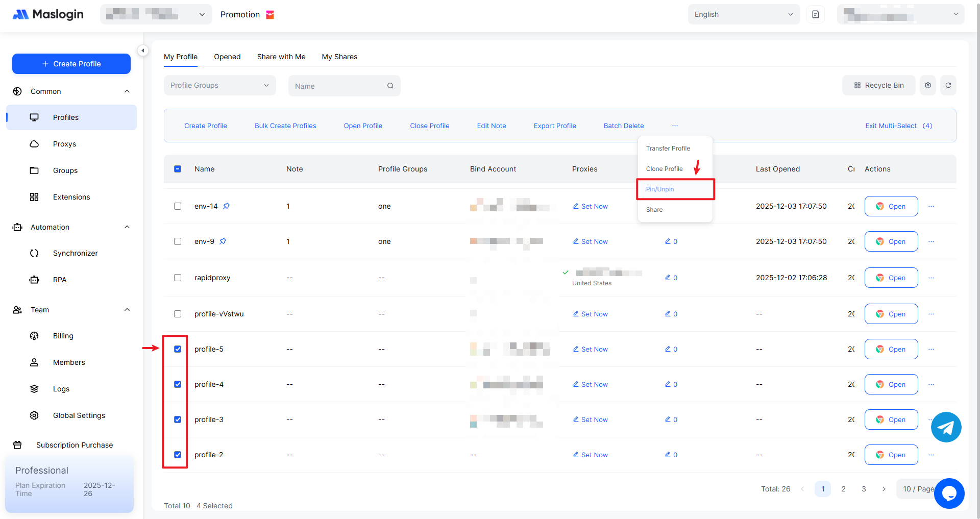Open the Profile Groups dropdown filter
Screen dimensions: 980x519
(219, 85)
